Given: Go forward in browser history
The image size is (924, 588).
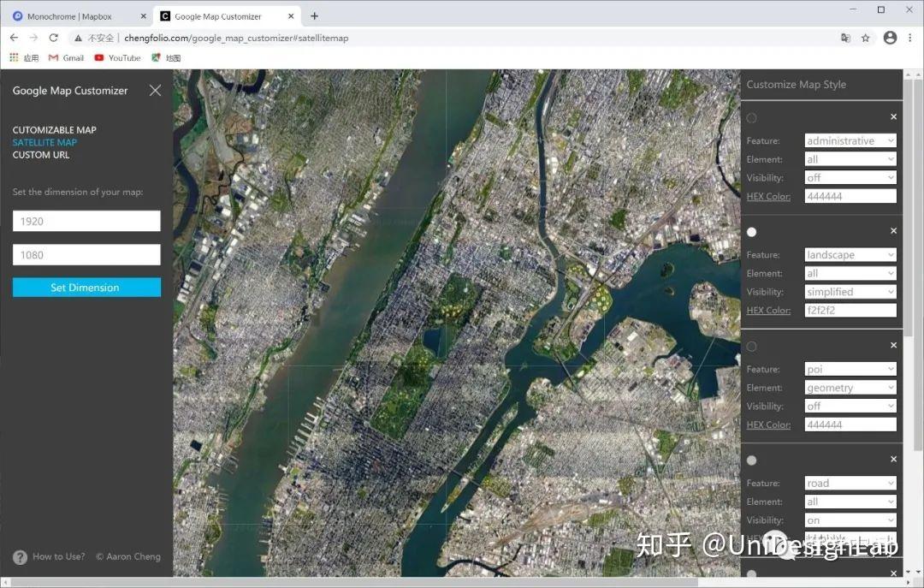Looking at the screenshot, I should 33,38.
